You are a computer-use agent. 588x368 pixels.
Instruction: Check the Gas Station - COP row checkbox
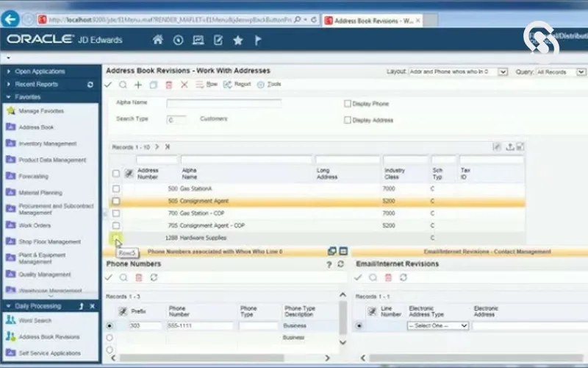click(116, 213)
